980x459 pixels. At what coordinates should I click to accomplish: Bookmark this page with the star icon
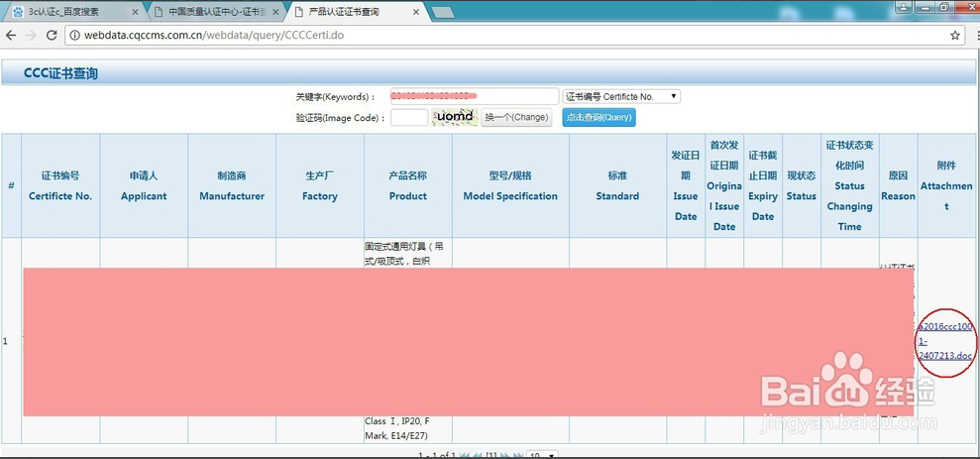click(x=955, y=35)
